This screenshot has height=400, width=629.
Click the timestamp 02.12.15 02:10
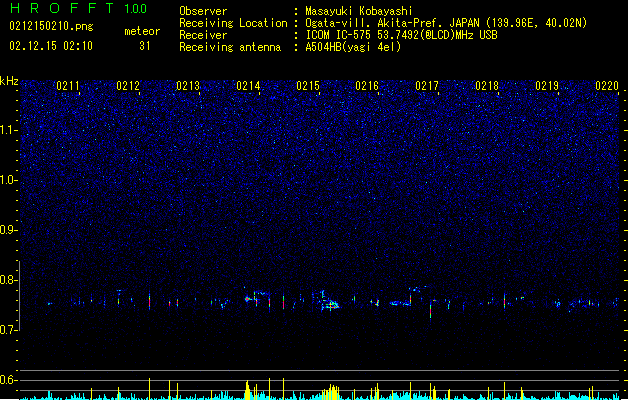coord(51,46)
